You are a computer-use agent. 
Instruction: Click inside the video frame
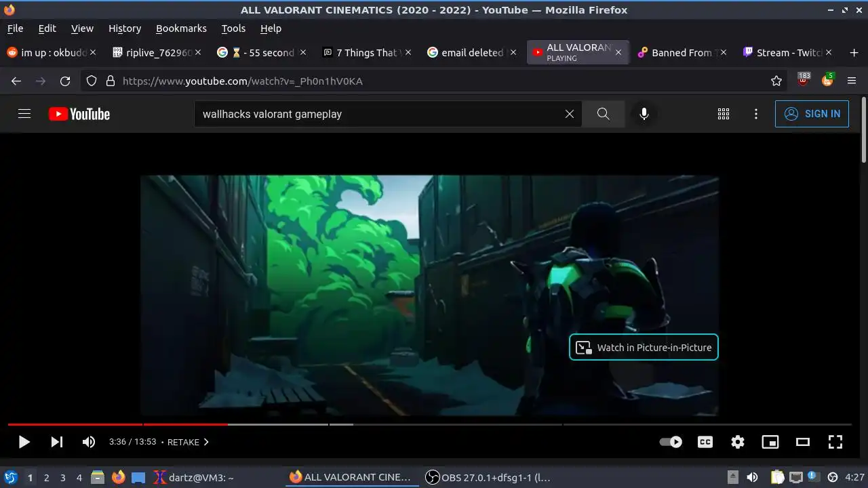tap(430, 296)
